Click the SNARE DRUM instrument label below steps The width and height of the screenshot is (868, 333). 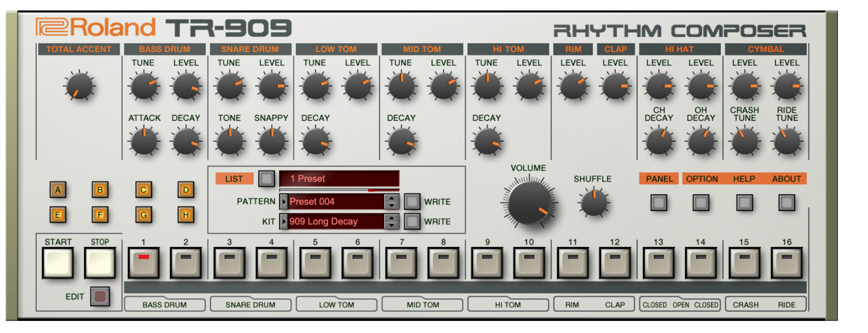click(x=251, y=305)
